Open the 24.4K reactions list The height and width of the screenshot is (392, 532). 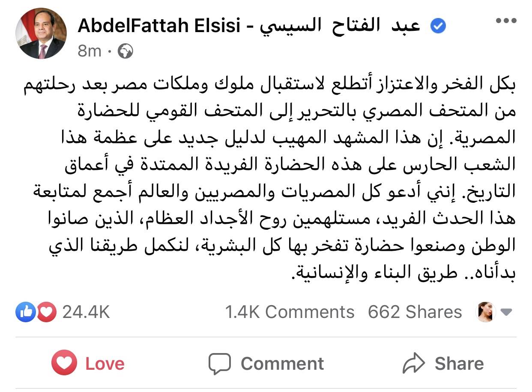click(86, 312)
